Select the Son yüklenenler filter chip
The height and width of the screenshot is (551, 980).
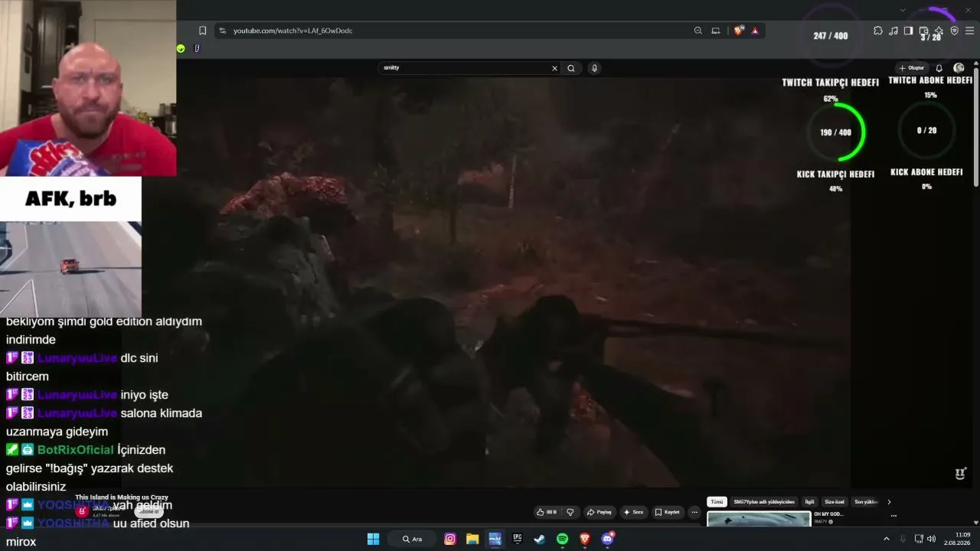(x=865, y=502)
